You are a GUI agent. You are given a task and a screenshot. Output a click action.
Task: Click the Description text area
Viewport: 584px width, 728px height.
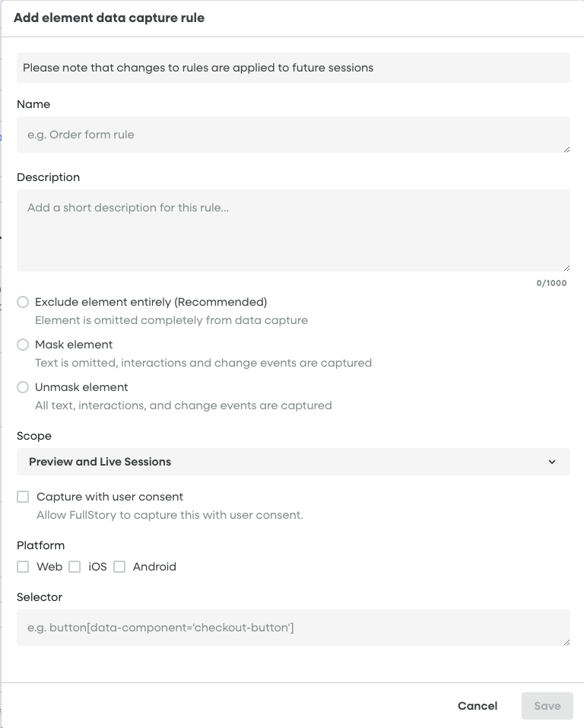pos(293,230)
